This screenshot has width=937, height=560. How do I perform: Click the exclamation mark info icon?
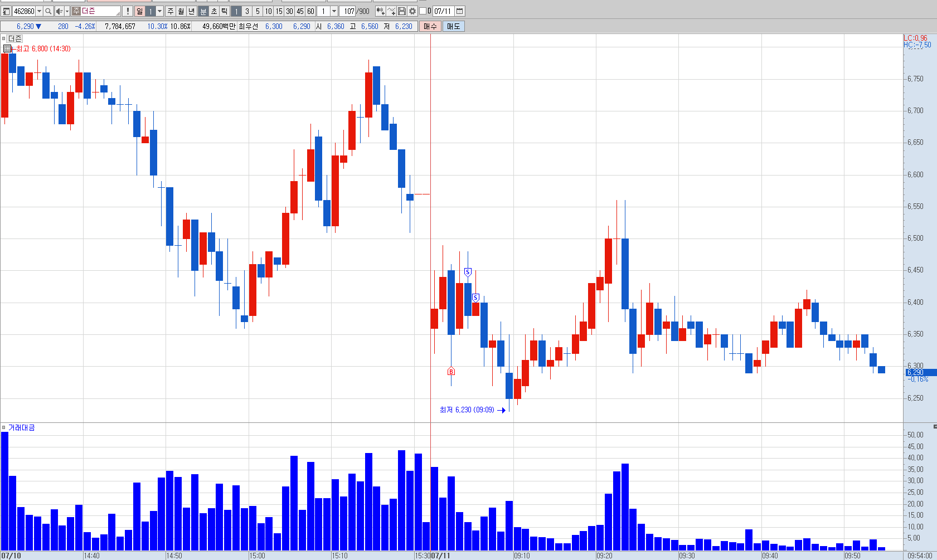pyautogui.click(x=128, y=11)
